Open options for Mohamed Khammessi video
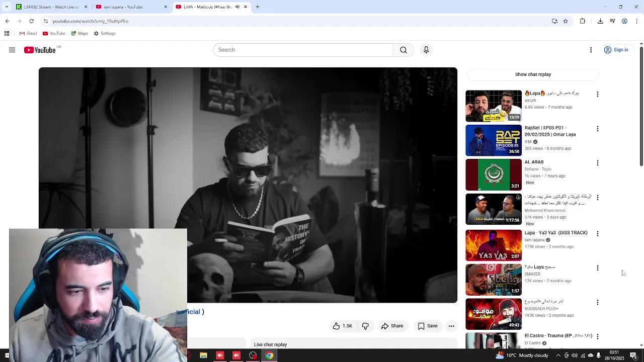 597,198
